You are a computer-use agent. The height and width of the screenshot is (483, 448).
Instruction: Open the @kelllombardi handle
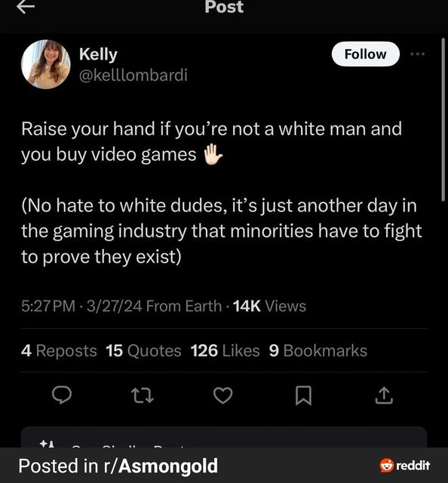pyautogui.click(x=133, y=75)
